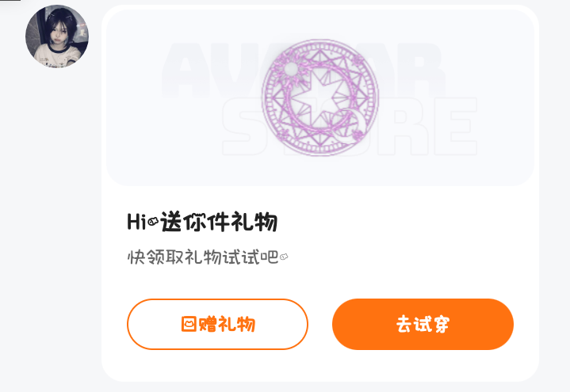Click the 赠礼物 outlined button
This screenshot has width=570, height=392.
(x=217, y=324)
